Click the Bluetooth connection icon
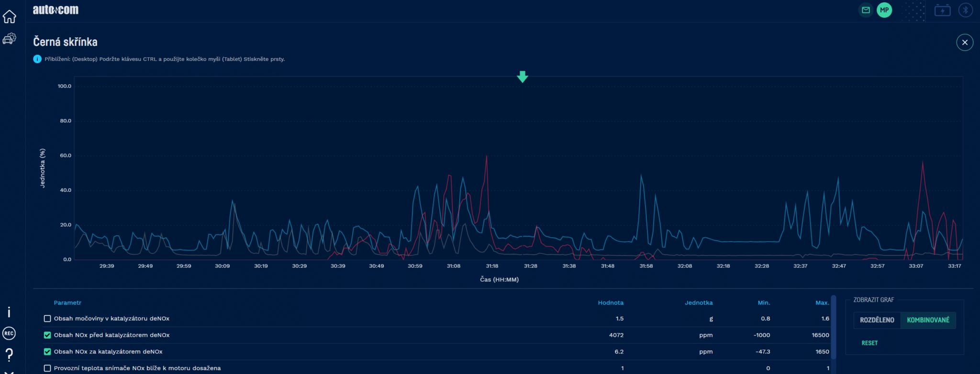980x374 pixels. (x=965, y=10)
